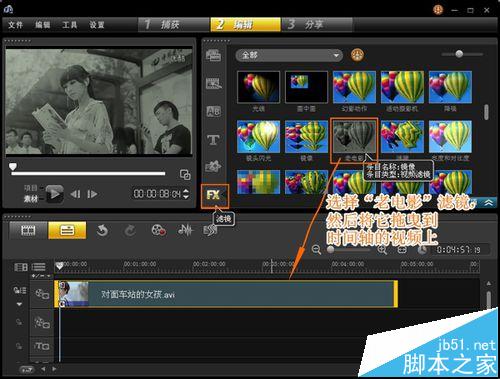Image resolution: width=500 pixels, height=379 pixels.
Task: Switch to storyboard view
Action: (28, 230)
